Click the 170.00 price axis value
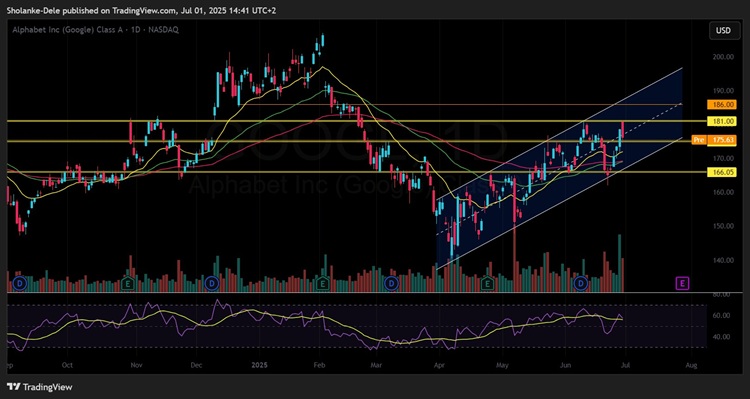Screen dimensions: 750x399 [x=723, y=158]
